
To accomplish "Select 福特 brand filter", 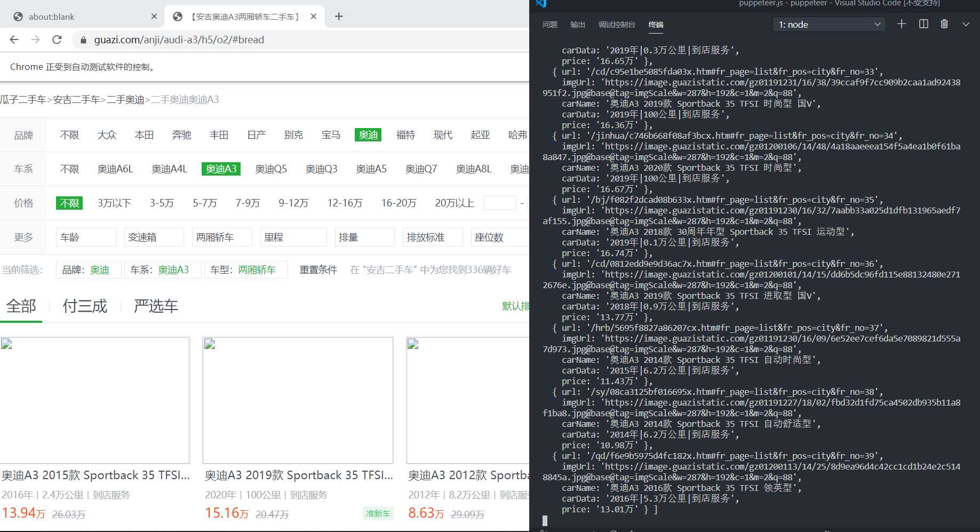I will click(405, 135).
